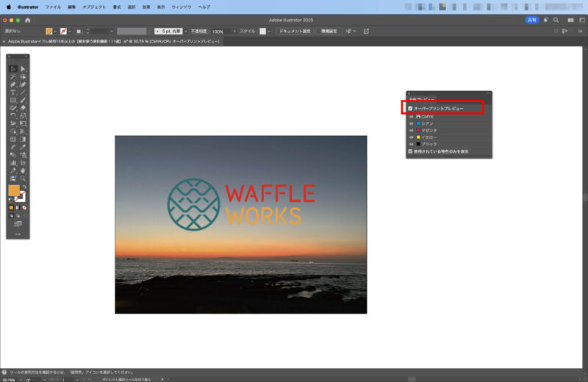This screenshot has width=588, height=382.
Task: Uncheck the オーバープリントプレビュー checkbox
Action: click(x=410, y=109)
